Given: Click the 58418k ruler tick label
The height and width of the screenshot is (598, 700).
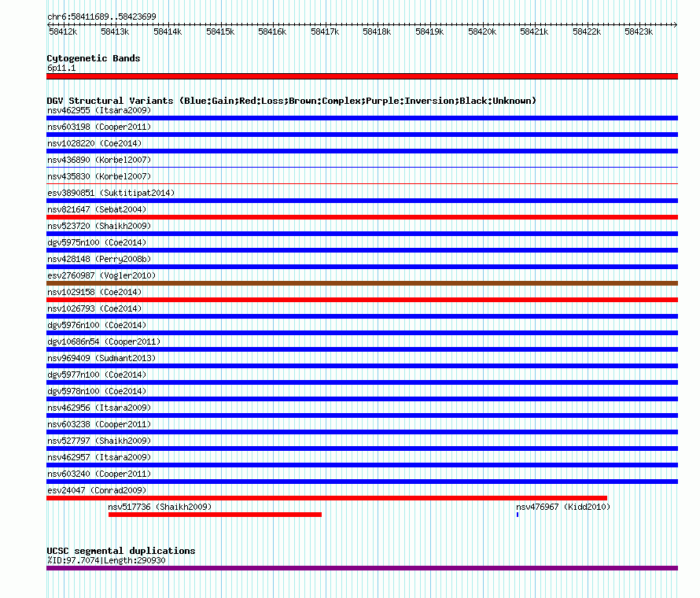Looking at the screenshot, I should [x=377, y=31].
